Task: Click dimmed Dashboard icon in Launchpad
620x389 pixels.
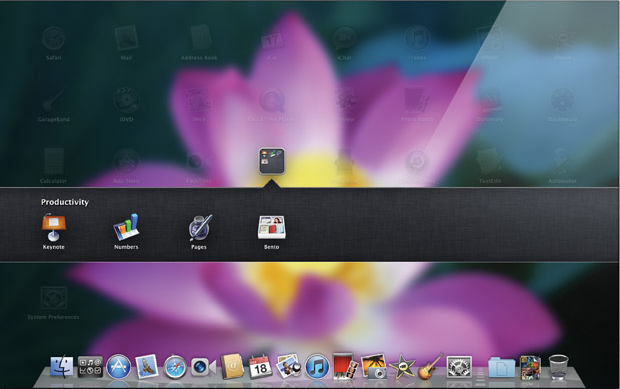Action: (562, 100)
